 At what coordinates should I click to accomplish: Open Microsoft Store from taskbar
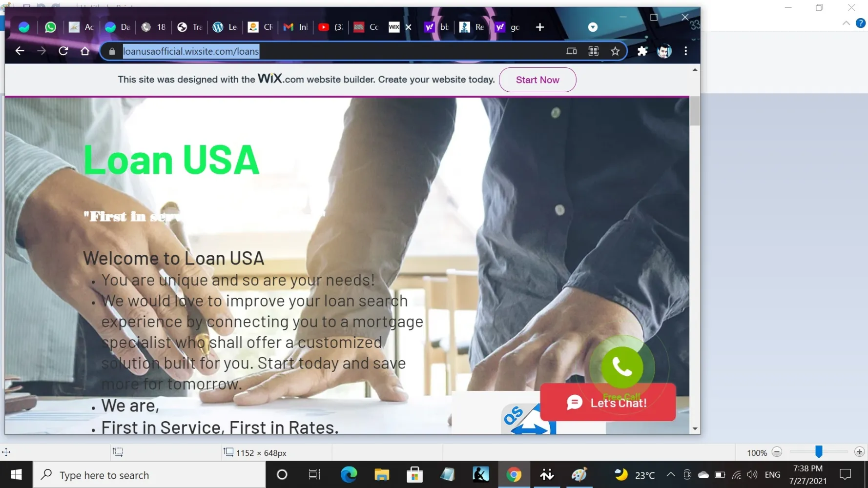(x=414, y=474)
